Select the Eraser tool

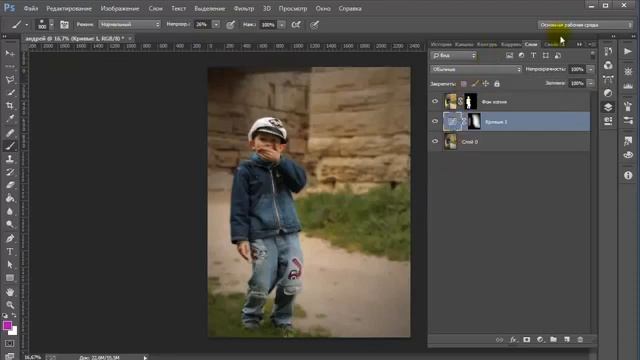[x=10, y=185]
